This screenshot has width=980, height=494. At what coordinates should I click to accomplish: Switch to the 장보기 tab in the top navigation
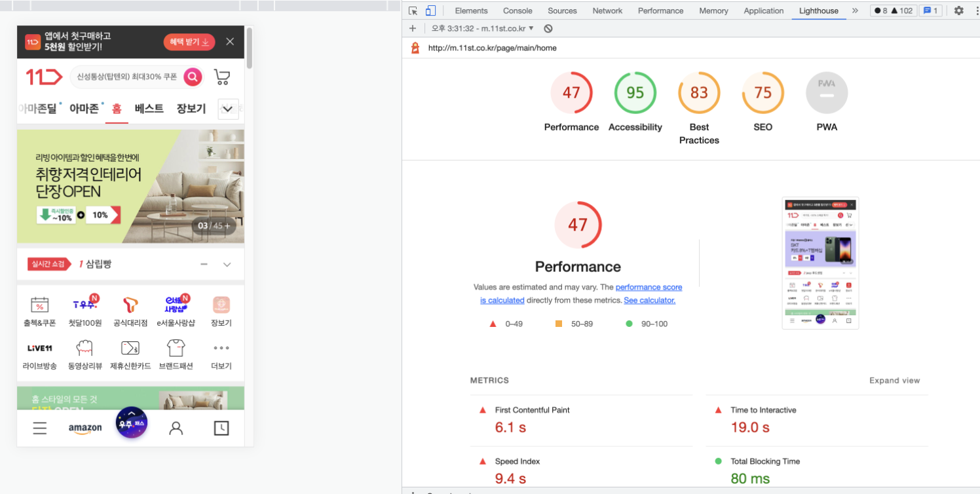point(191,109)
